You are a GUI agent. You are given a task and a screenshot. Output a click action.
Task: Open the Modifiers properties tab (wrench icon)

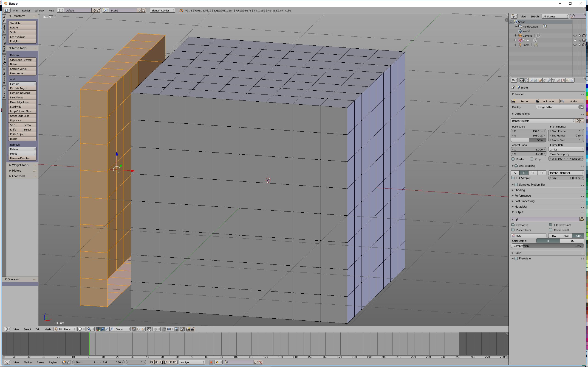[x=549, y=80]
